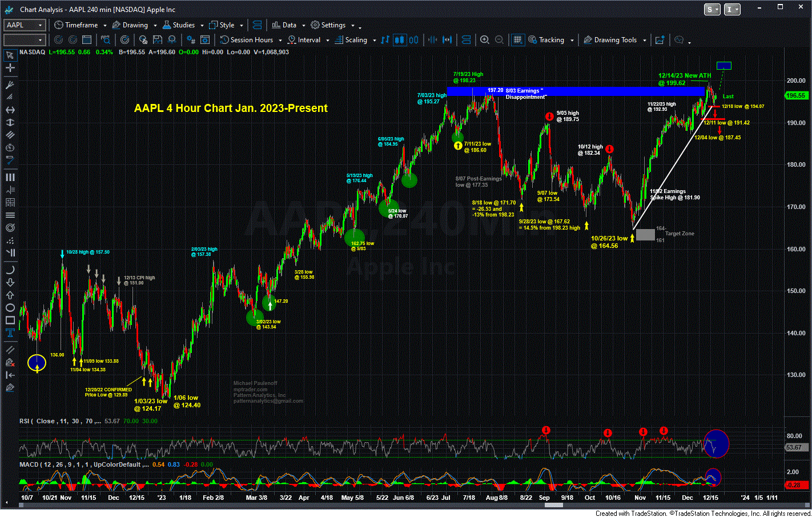Click the S symbol link button in title bar
The height and width of the screenshot is (517, 812).
tap(712, 9)
